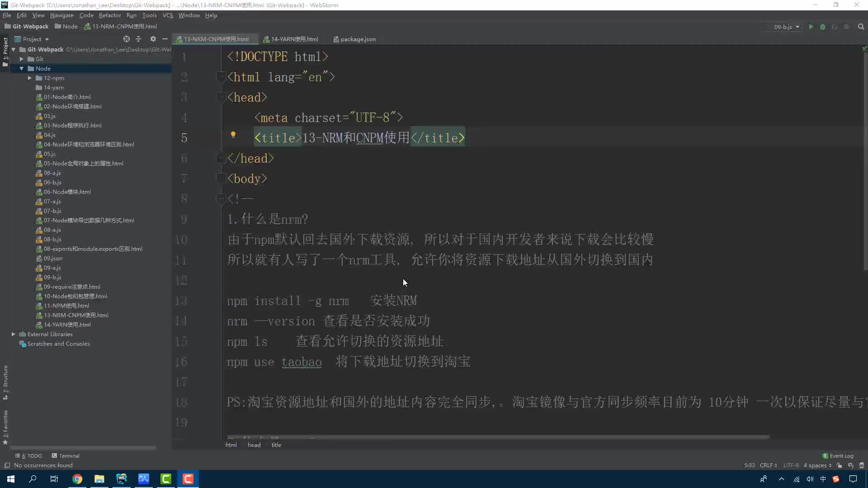Open the red Camtasia taskbar app

point(188,479)
